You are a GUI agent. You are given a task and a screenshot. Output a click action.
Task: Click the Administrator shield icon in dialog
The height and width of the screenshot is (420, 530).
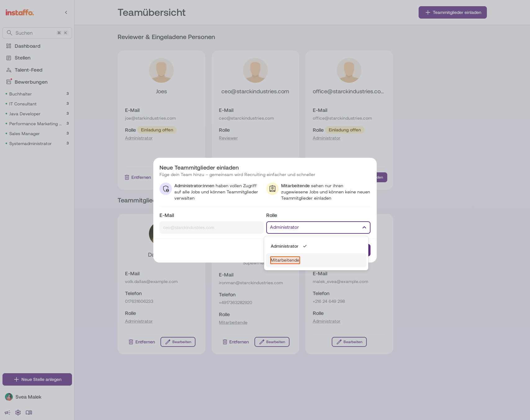coord(166,189)
